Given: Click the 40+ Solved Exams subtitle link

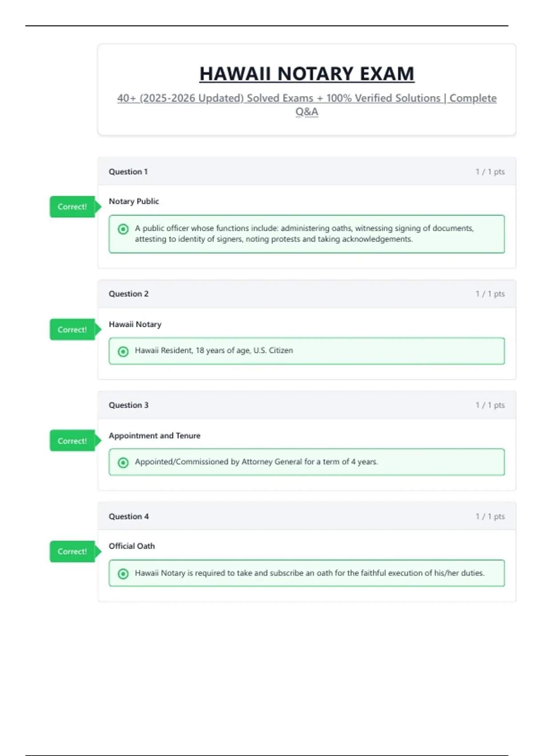Looking at the screenshot, I should click(x=307, y=98).
